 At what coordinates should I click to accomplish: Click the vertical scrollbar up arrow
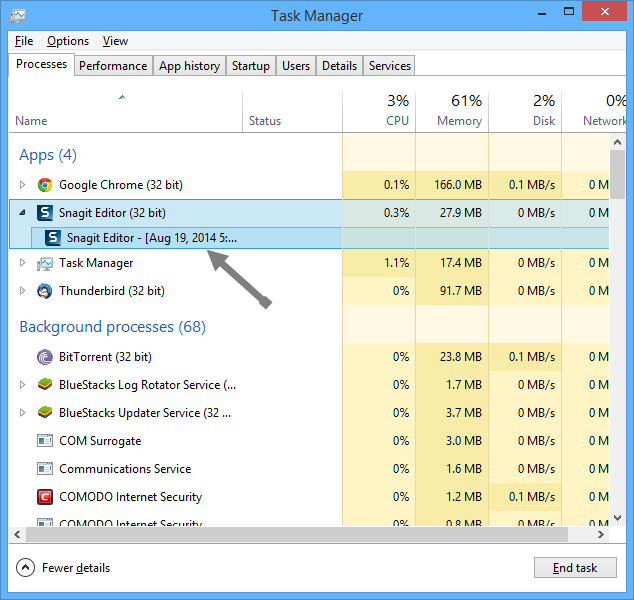click(x=617, y=142)
